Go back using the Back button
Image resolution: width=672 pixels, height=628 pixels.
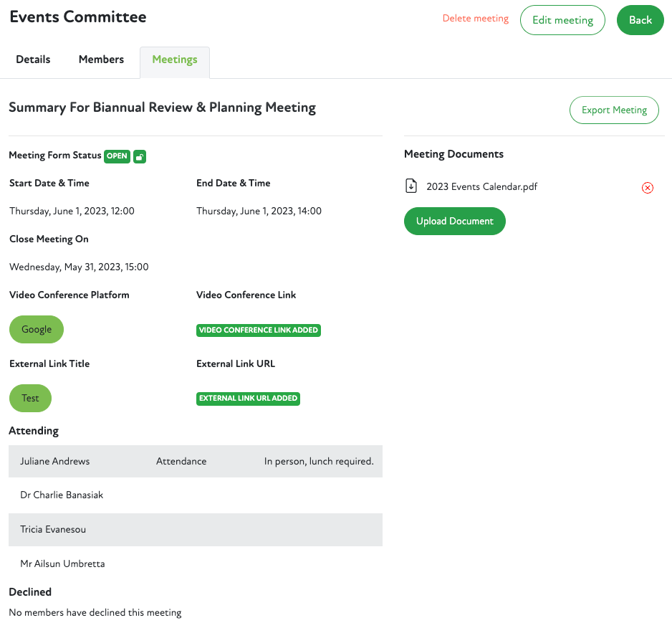point(640,20)
